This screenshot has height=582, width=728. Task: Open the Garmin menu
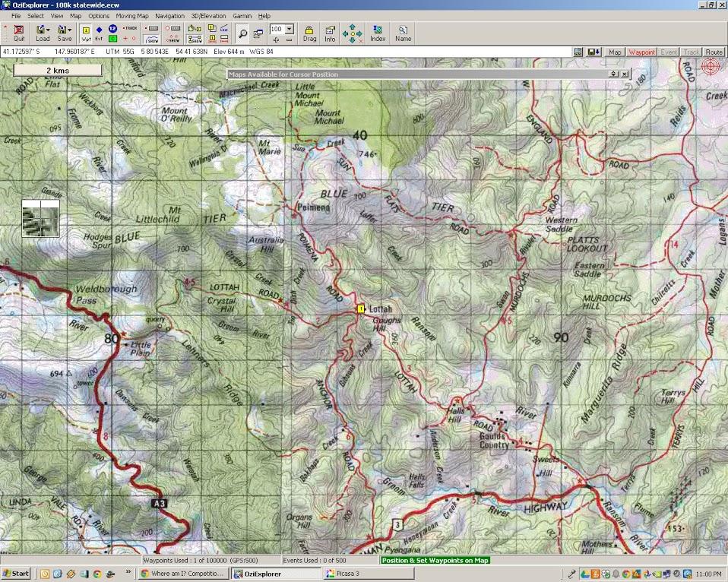coord(242,15)
